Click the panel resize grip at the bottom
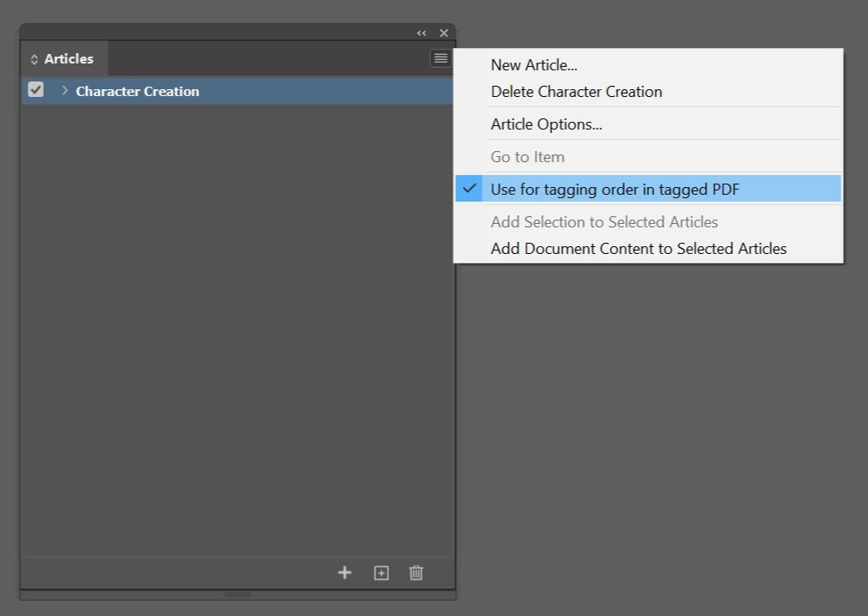The width and height of the screenshot is (868, 616). click(237, 593)
